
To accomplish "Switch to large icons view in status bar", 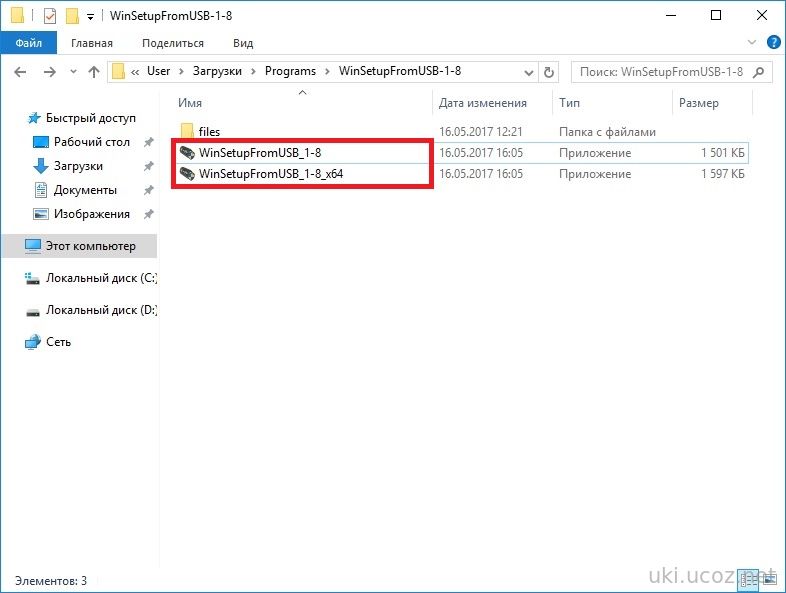I will coord(769,580).
